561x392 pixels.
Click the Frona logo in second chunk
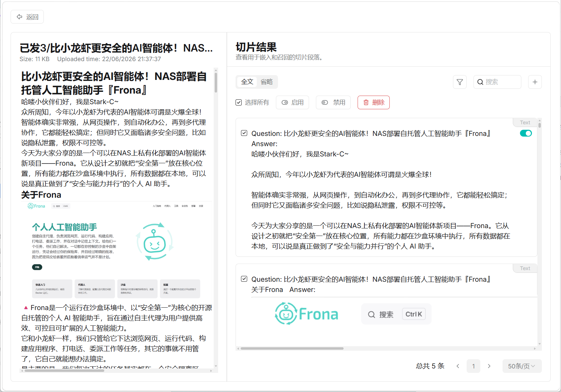pos(307,314)
